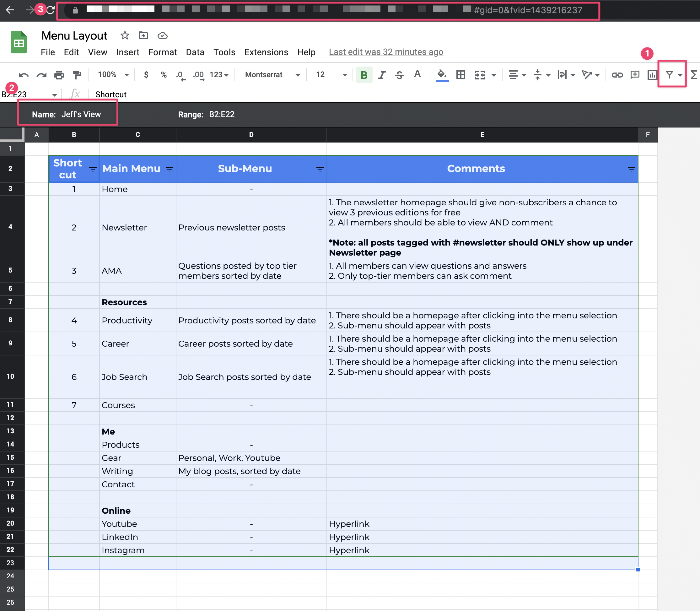Screen dimensions: 700x611
Task: Open the Zoom 100% dropdown
Action: tap(114, 75)
